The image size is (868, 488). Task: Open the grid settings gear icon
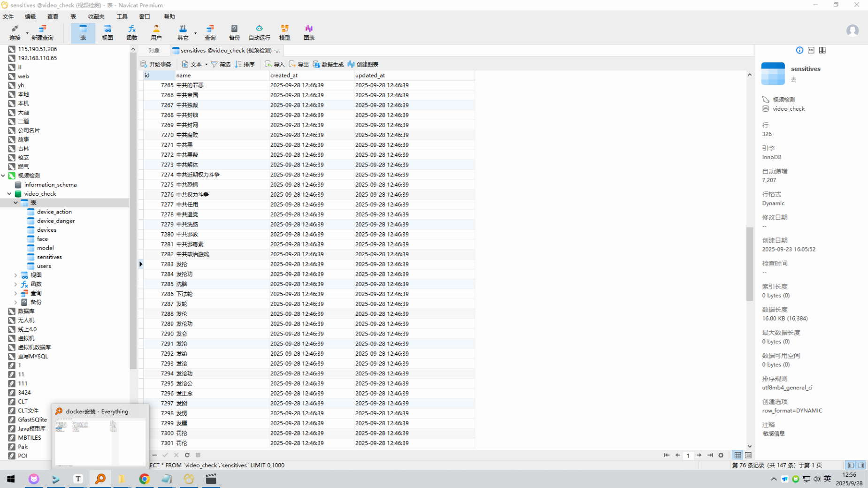721,455
